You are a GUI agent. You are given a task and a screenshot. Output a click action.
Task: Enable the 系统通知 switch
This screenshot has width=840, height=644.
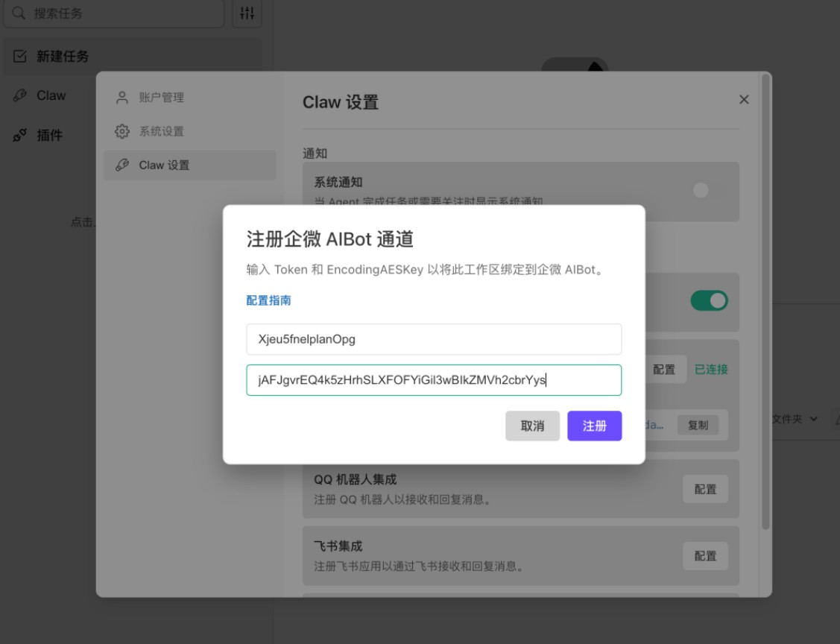coord(700,191)
